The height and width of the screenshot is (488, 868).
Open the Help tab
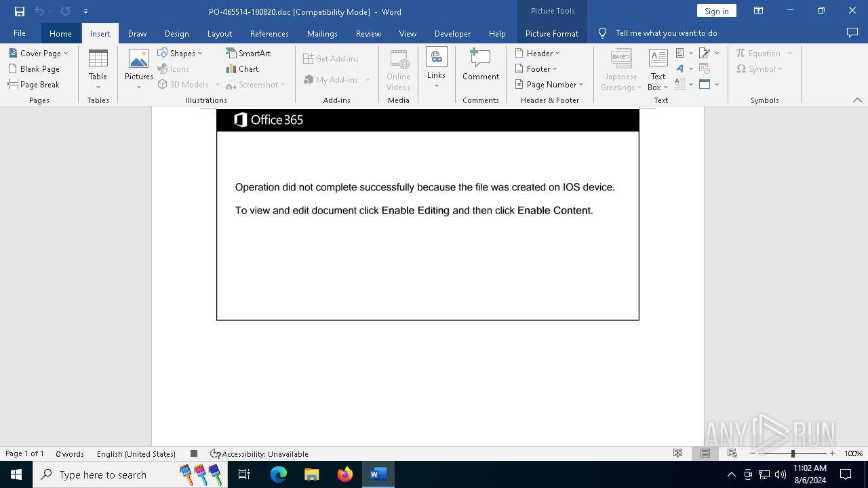tap(497, 33)
